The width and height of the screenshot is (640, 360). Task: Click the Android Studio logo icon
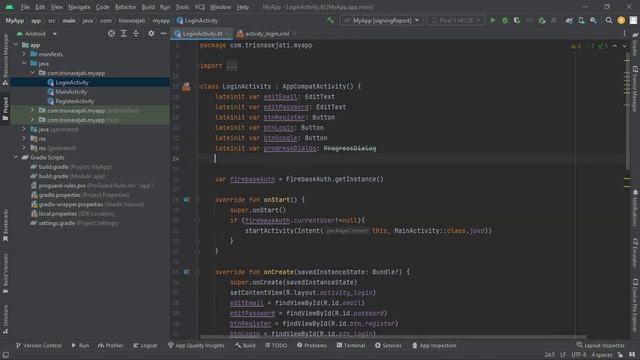9,7
